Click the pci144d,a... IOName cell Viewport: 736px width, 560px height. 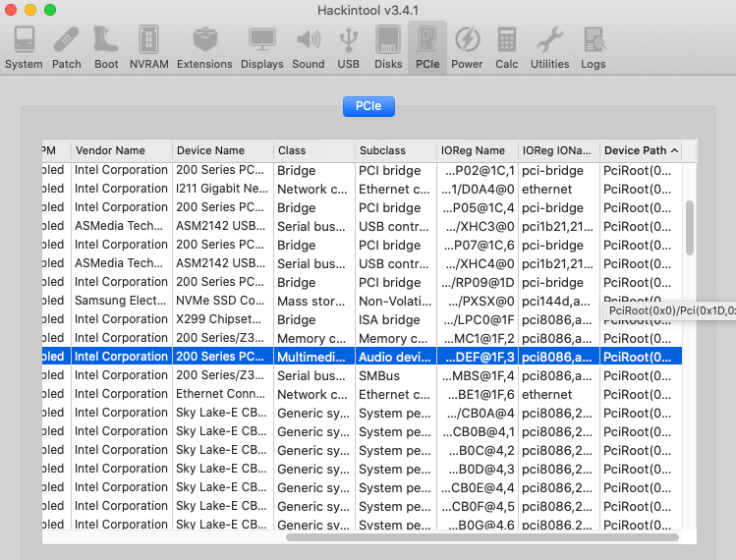(557, 301)
